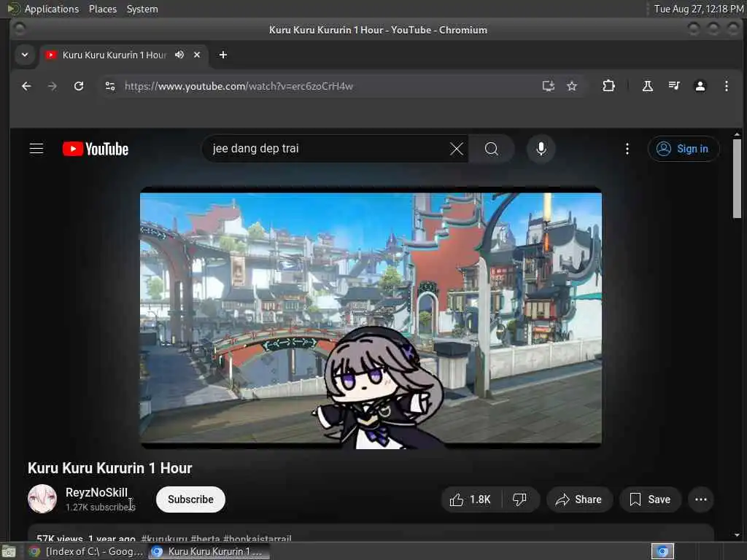Go back one page in Chromium
Screen dimensions: 747x560
tap(26, 86)
